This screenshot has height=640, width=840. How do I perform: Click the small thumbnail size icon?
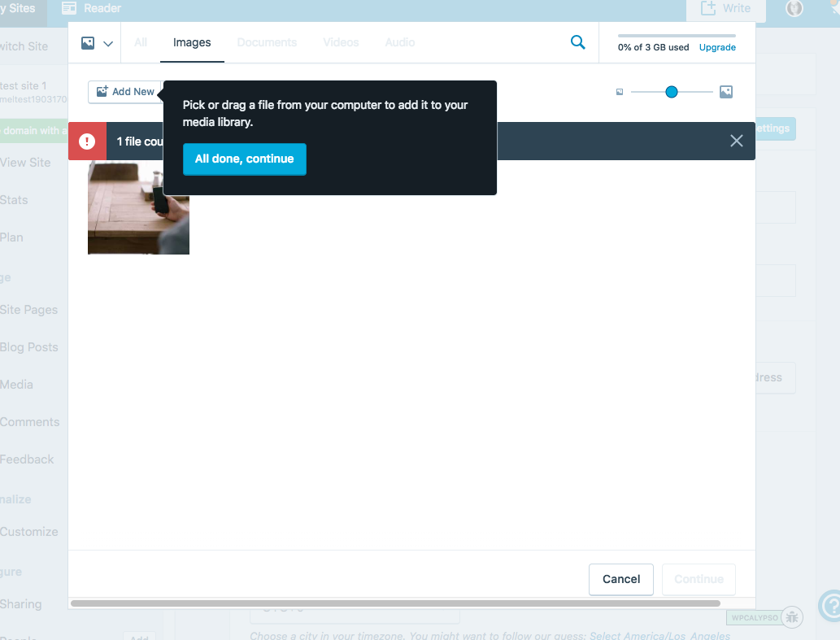tap(620, 92)
